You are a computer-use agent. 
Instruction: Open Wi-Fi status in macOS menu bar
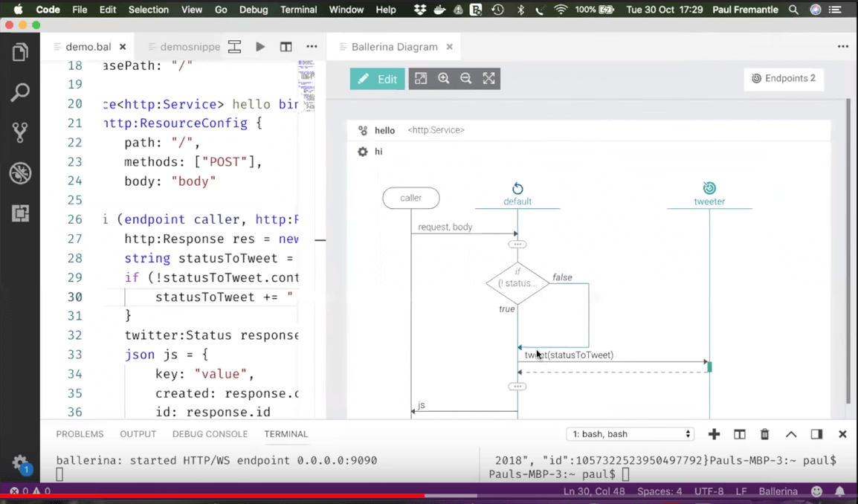(x=561, y=10)
